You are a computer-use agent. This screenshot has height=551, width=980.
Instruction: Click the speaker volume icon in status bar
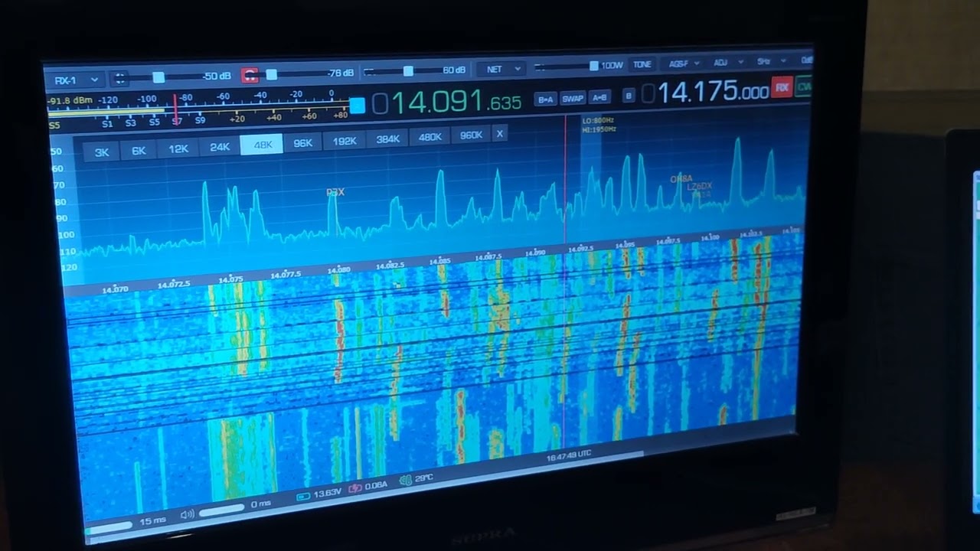[x=188, y=515]
